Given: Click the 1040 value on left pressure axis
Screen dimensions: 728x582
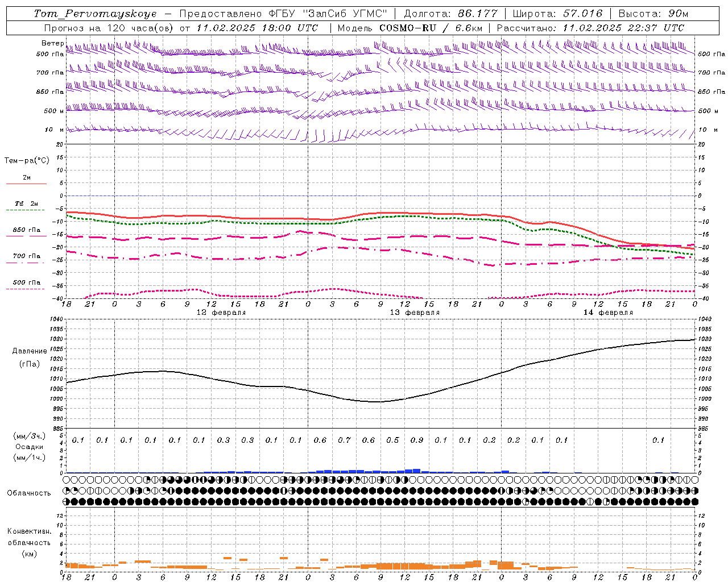Looking at the screenshot, I should point(56,319).
